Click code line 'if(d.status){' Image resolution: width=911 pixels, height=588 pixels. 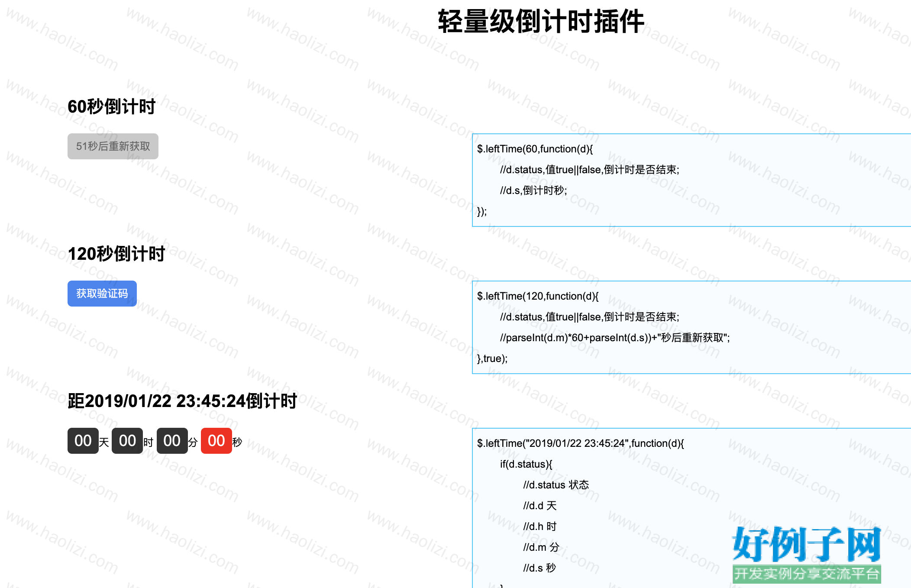(x=527, y=464)
